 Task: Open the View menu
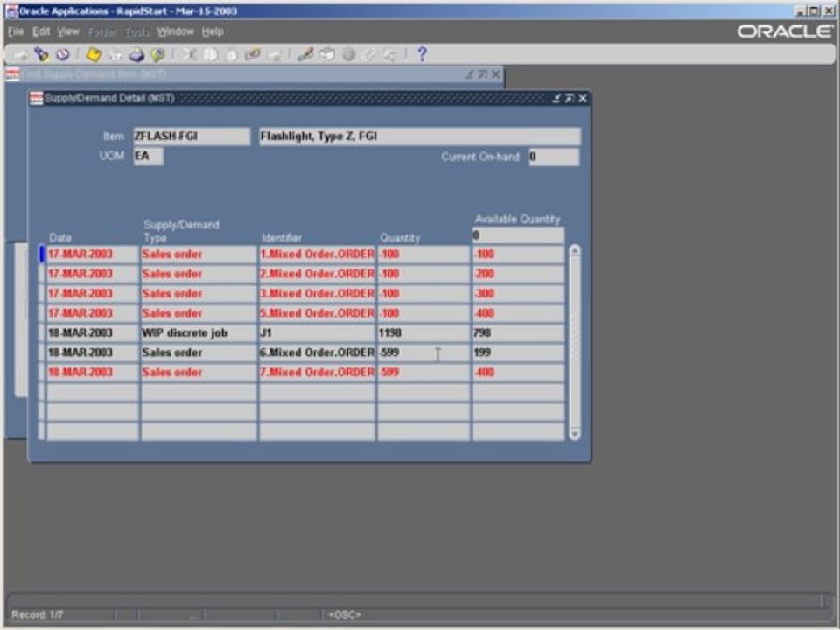[x=68, y=31]
